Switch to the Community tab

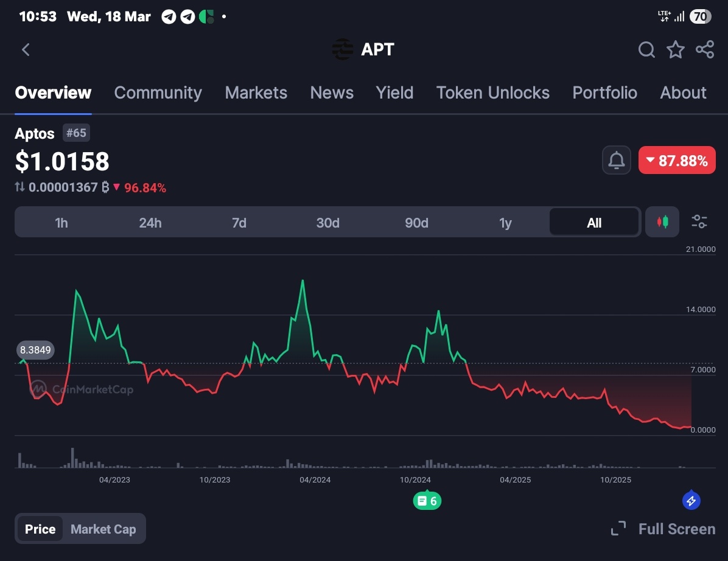click(158, 93)
